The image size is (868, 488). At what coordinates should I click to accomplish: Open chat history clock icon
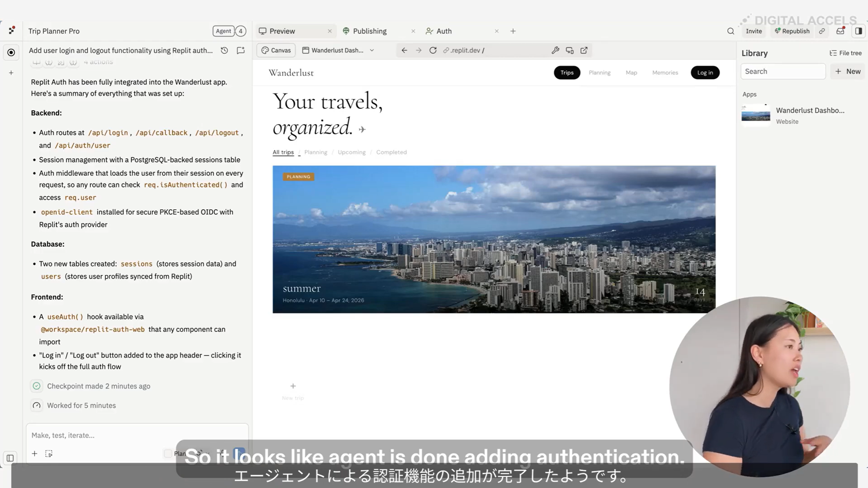(224, 50)
